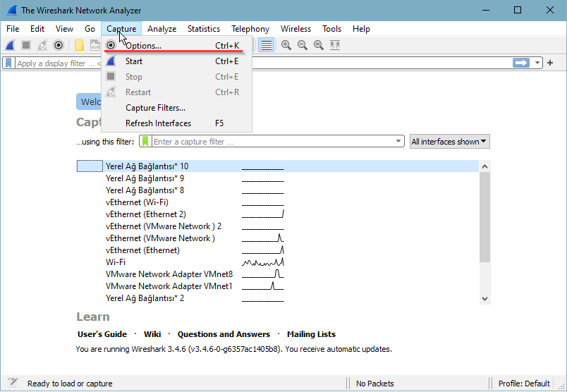Click the zoom out magnifier icon
Image resolution: width=567 pixels, height=392 pixels.
click(303, 45)
